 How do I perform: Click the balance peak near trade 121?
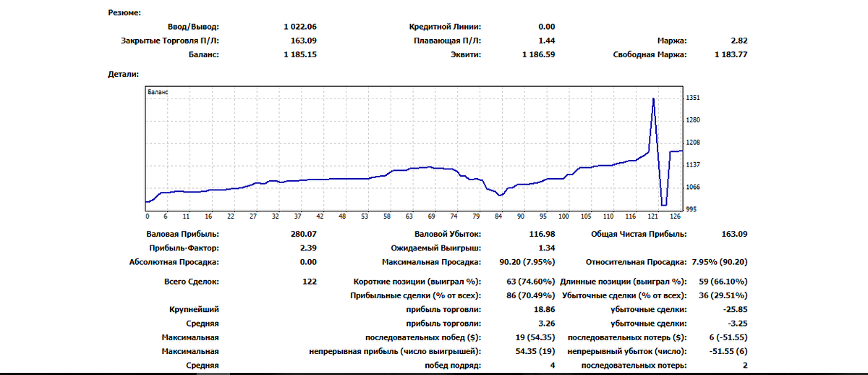[x=654, y=98]
